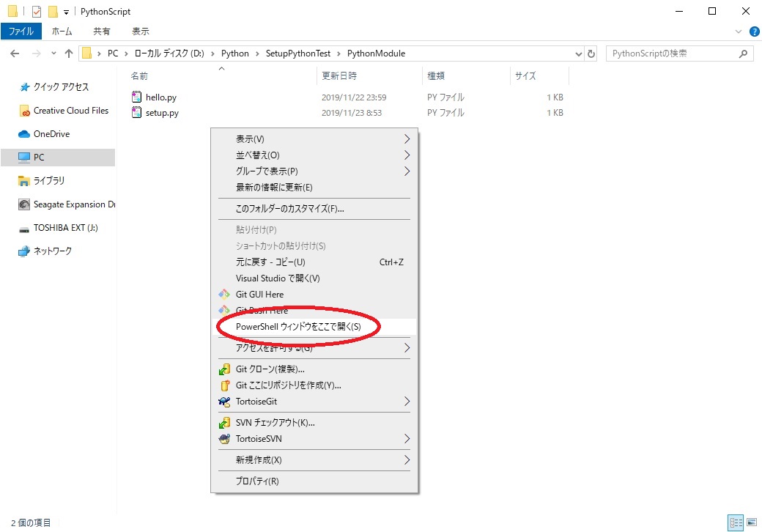Choose 最新の情報に更新(E)
The width and height of the screenshot is (762, 532).
[314, 187]
